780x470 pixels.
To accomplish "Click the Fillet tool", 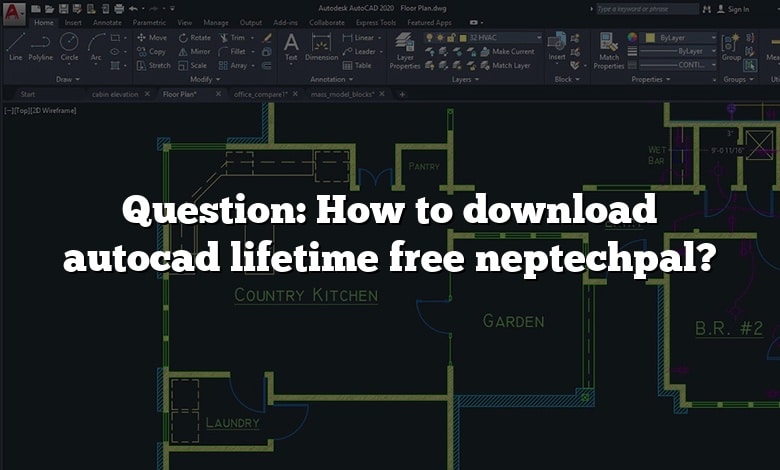I will pyautogui.click(x=232, y=51).
